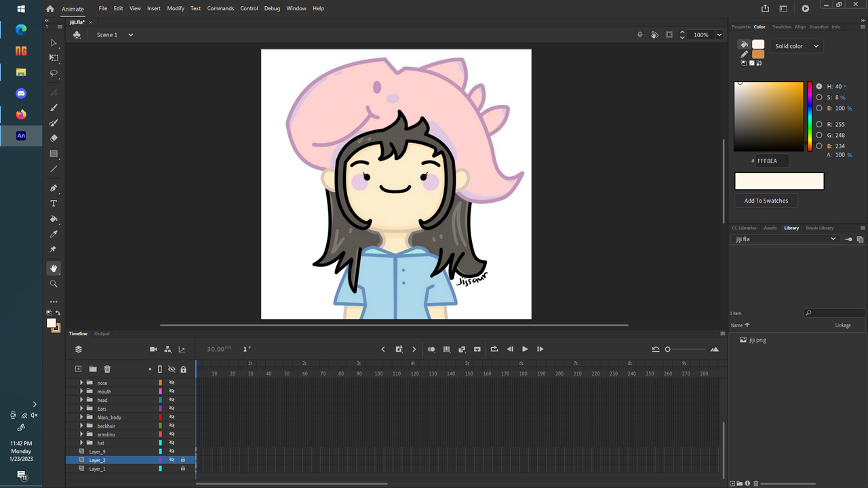Open the Edit Toolbar three-dots menu
868x488 pixels.
click(x=54, y=302)
